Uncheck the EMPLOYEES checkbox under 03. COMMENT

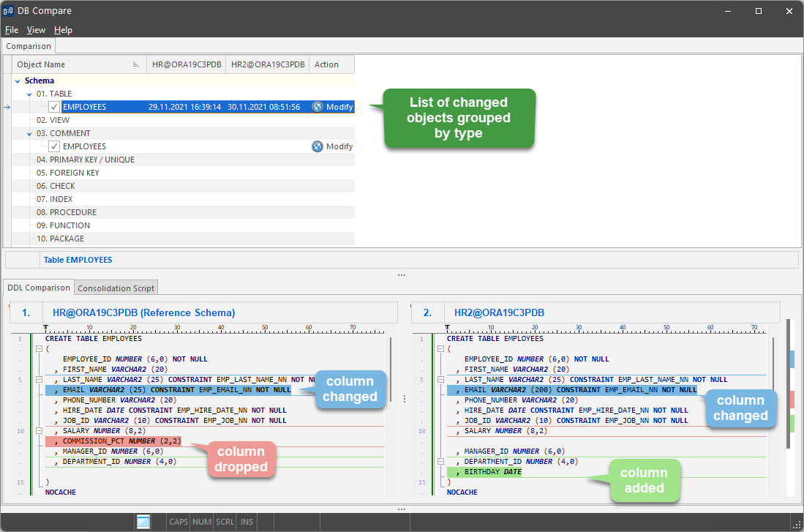coord(53,146)
